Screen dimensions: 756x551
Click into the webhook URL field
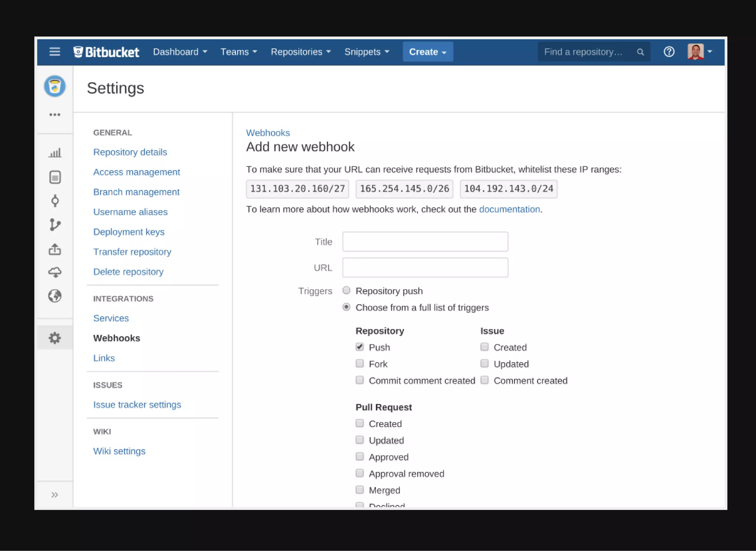(x=425, y=267)
